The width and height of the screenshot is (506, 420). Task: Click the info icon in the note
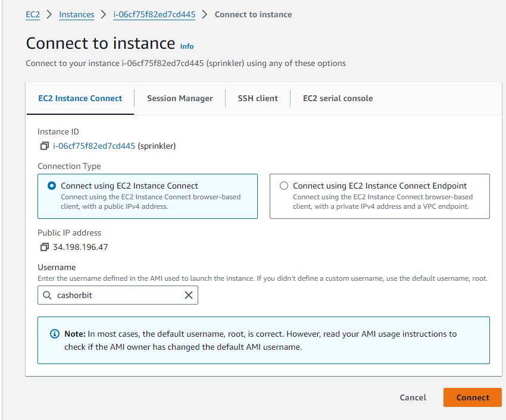[x=55, y=334]
